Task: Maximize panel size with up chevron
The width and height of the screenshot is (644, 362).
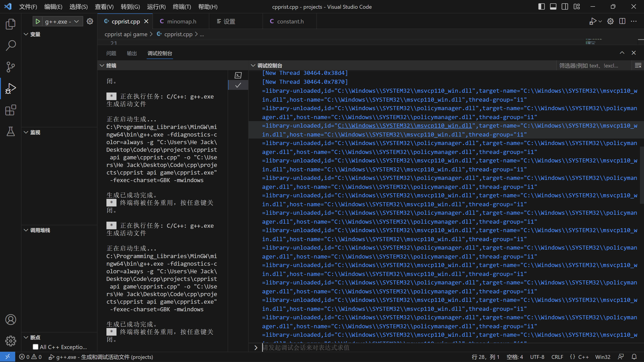Action: 622,53
